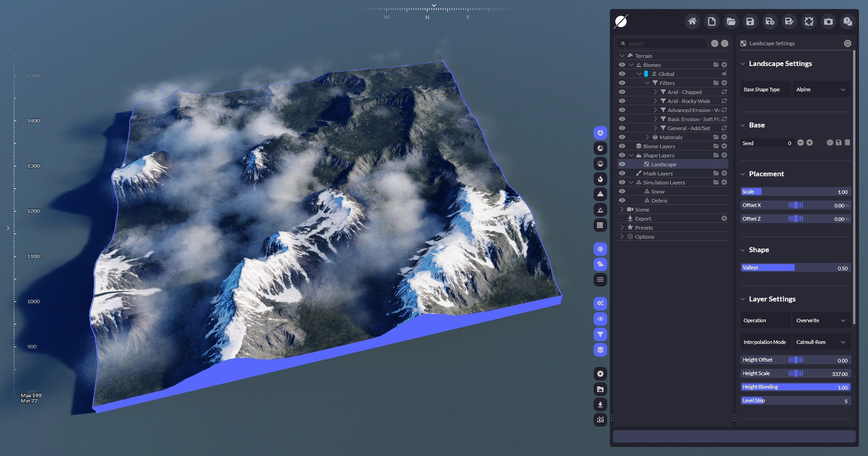The height and width of the screenshot is (456, 868).
Task: Open the Base Shape Type dropdown
Action: [821, 89]
